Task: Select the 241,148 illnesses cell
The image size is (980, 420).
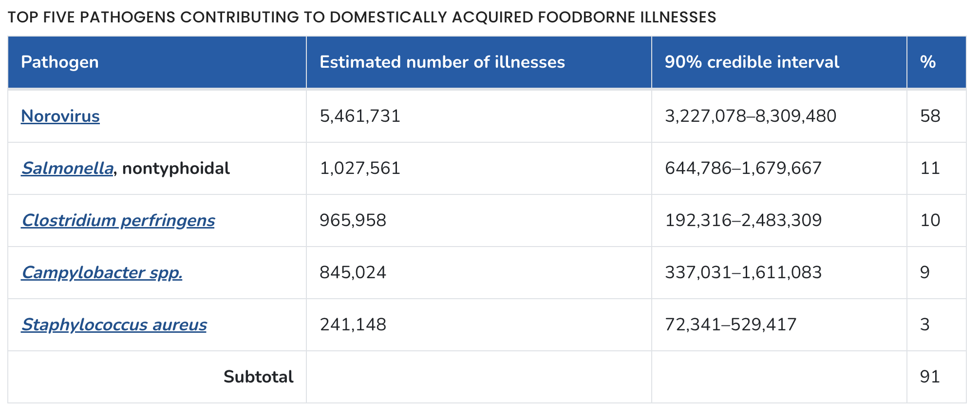Action: (353, 325)
